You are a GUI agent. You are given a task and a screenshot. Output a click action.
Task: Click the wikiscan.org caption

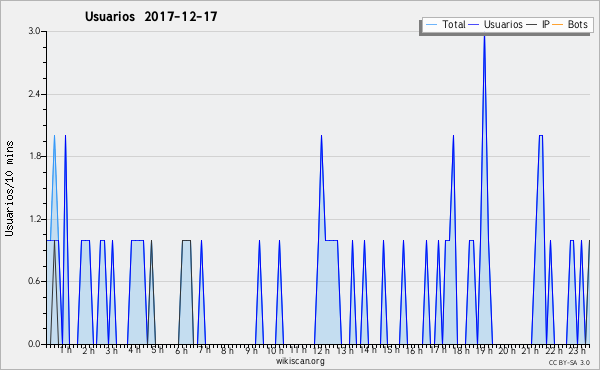click(x=300, y=361)
